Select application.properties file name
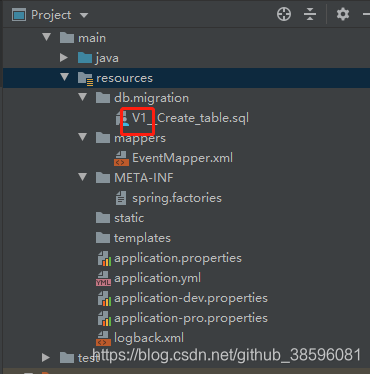The width and height of the screenshot is (370, 374). 178,258
